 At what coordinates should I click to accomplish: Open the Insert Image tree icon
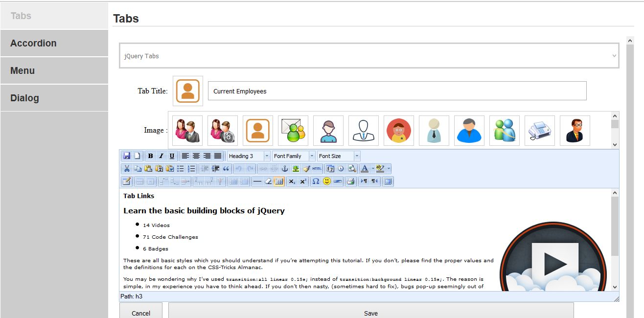[x=296, y=169]
